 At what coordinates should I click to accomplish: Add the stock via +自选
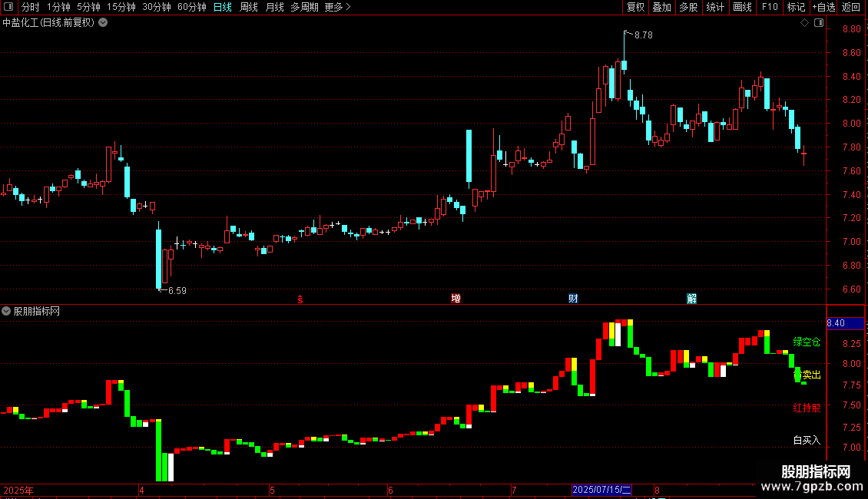coord(823,7)
